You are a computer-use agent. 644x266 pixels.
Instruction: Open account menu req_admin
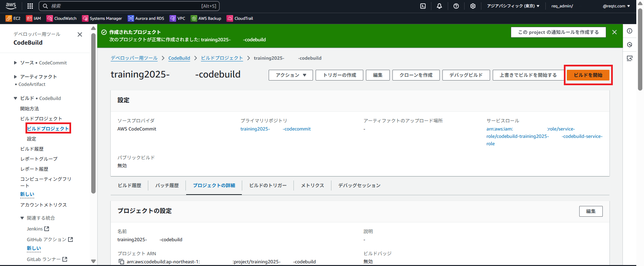coord(590,6)
